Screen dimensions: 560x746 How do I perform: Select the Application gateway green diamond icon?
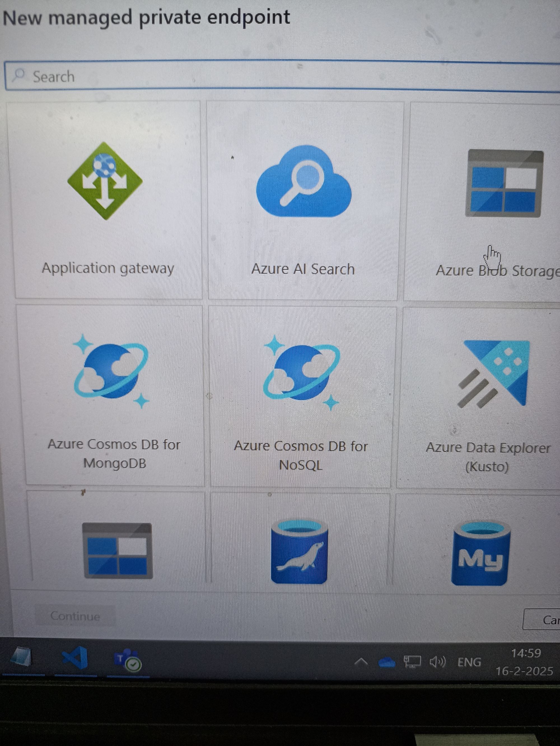105,181
